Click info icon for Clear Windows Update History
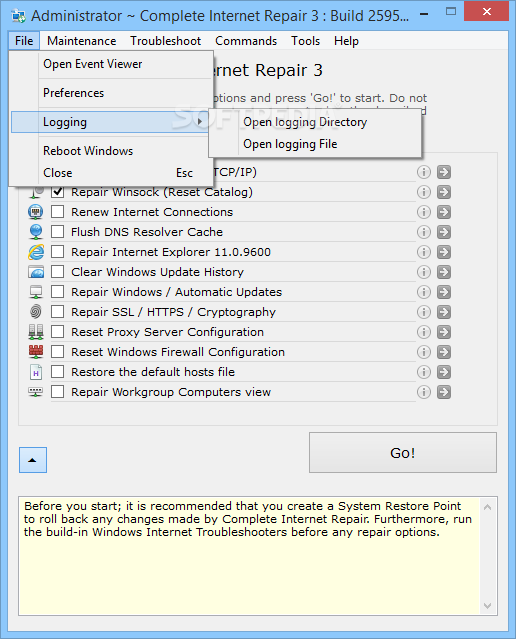This screenshot has height=639, width=516. pyautogui.click(x=423, y=272)
